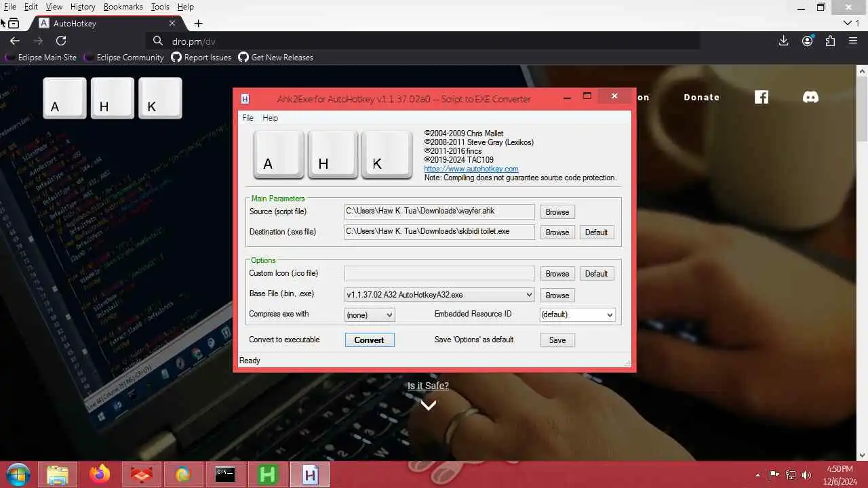868x488 pixels.
Task: Close the AutoHotkey browser tab
Action: 172,23
